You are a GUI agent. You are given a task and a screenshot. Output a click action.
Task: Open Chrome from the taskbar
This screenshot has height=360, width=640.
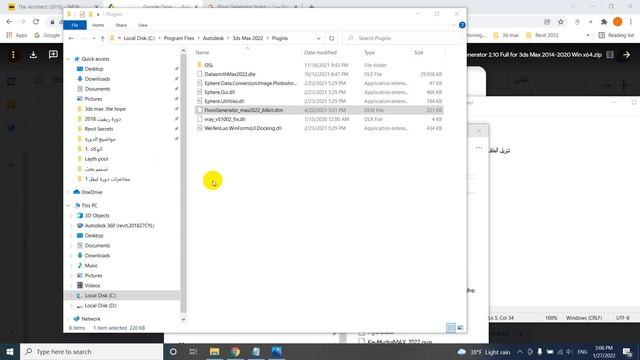pyautogui.click(x=235, y=351)
